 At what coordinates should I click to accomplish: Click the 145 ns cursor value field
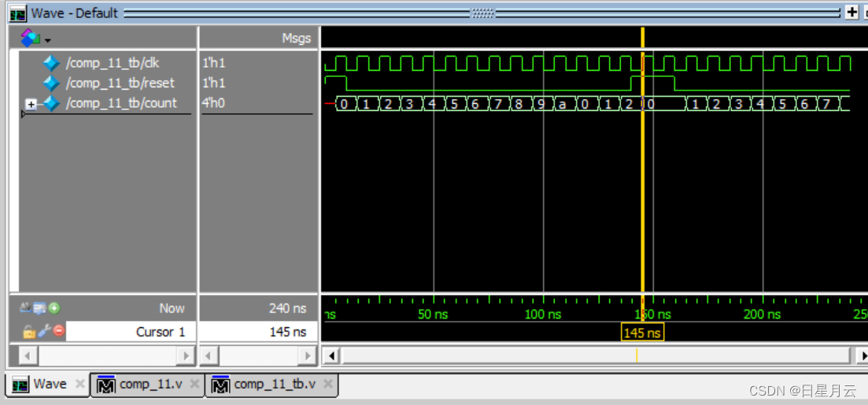coord(258,332)
